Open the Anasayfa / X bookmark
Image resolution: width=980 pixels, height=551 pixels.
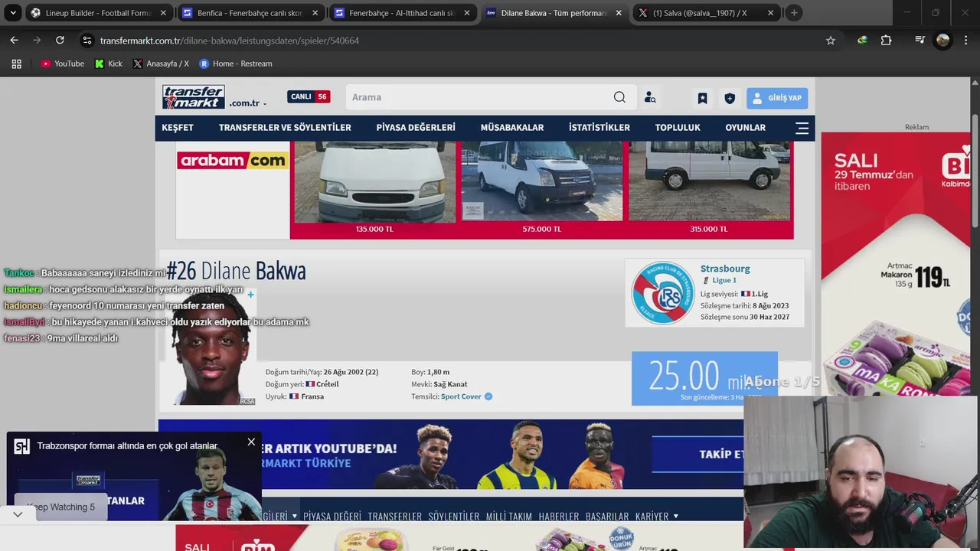click(161, 64)
